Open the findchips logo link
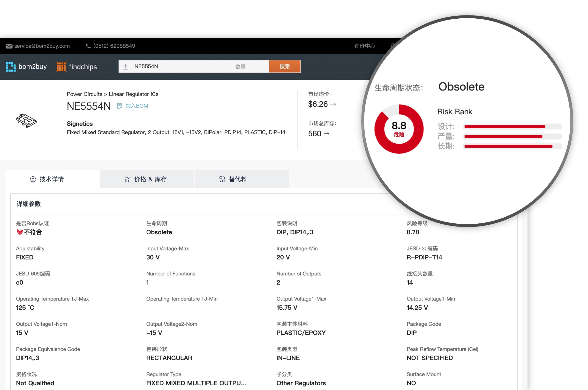 point(76,67)
